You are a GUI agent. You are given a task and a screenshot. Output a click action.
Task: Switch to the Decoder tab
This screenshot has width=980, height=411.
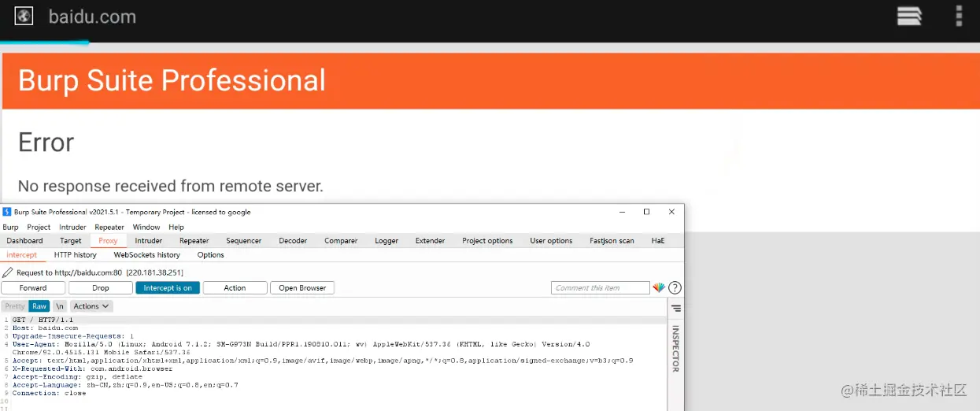(293, 241)
